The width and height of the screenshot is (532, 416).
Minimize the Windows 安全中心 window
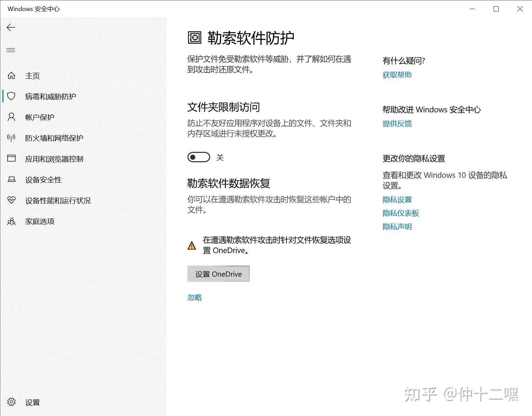[x=472, y=9]
